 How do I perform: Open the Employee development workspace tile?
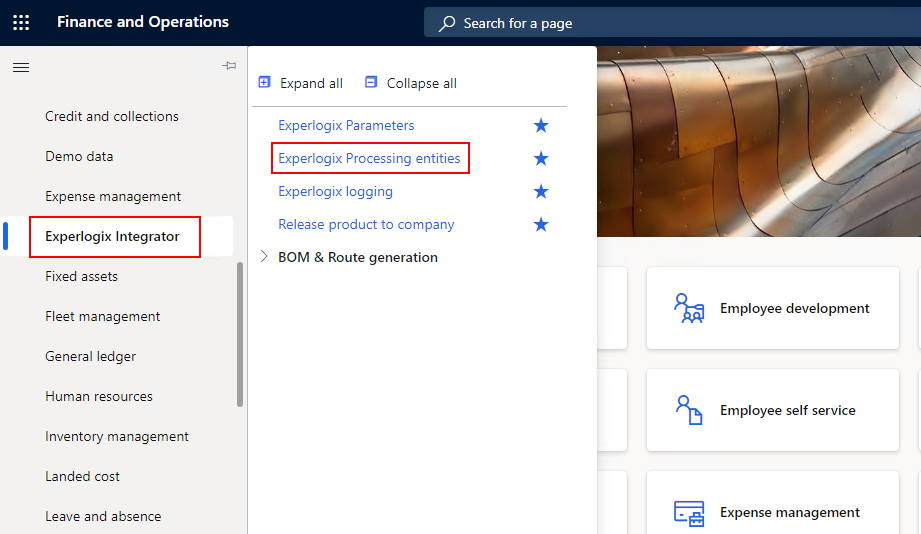pyautogui.click(x=772, y=308)
